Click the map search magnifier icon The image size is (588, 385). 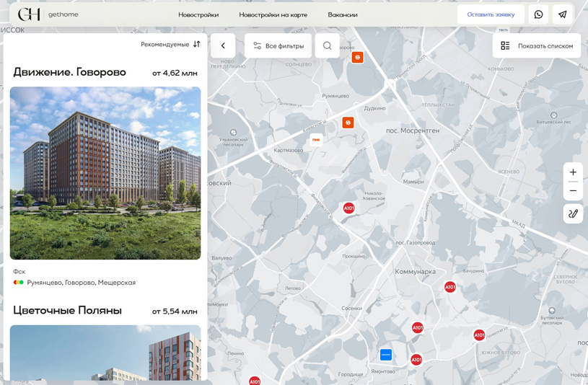pos(327,46)
